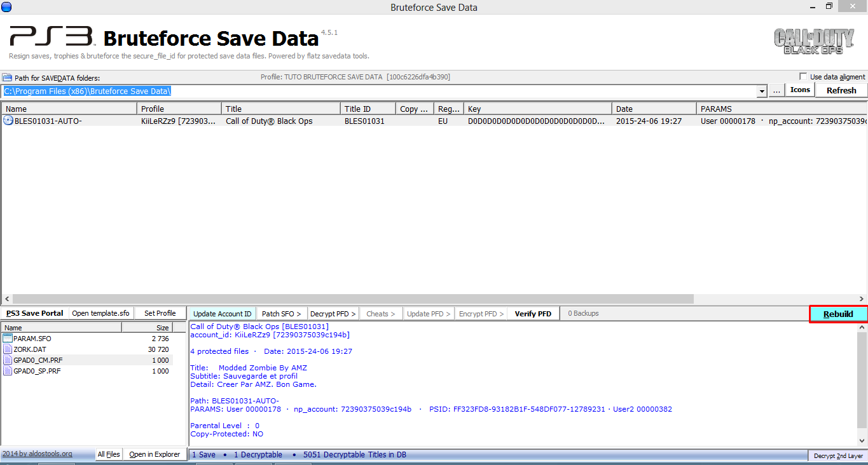868x465 pixels.
Task: Click the info pane scroll-up arrow
Action: pyautogui.click(x=862, y=327)
